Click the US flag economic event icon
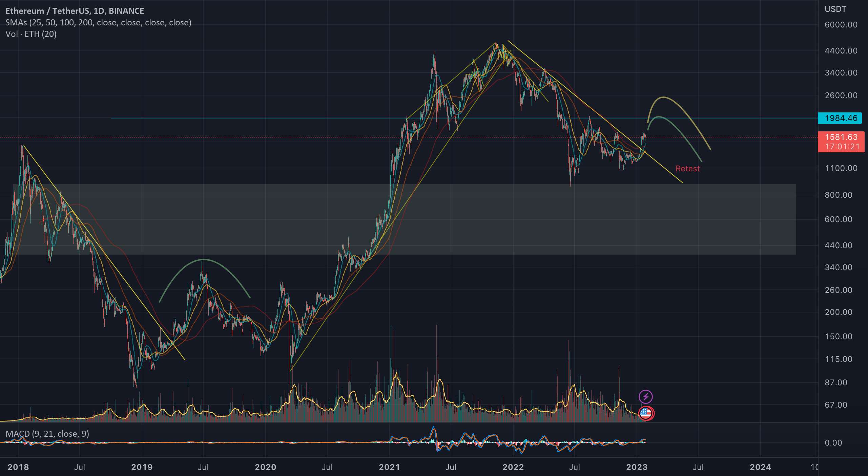The height and width of the screenshot is (476, 868). coord(645,413)
